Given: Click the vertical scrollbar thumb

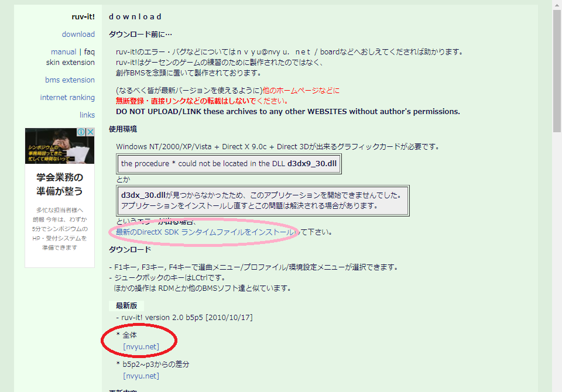Looking at the screenshot, I should coord(557,71).
